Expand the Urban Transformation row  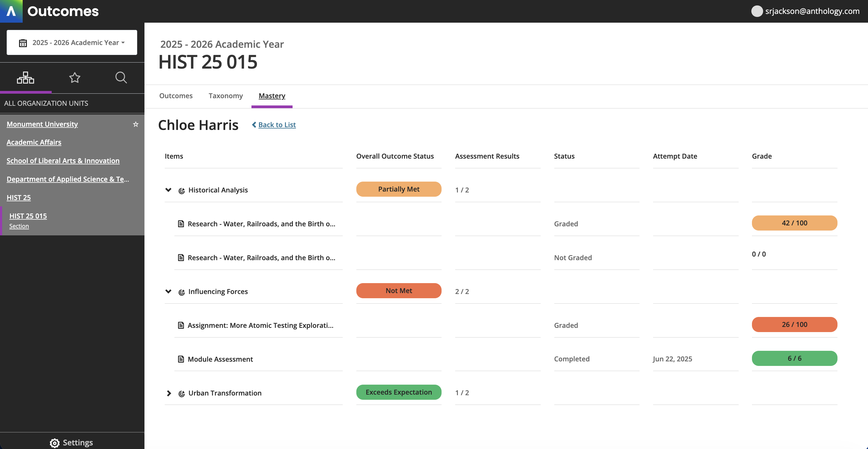(x=169, y=393)
